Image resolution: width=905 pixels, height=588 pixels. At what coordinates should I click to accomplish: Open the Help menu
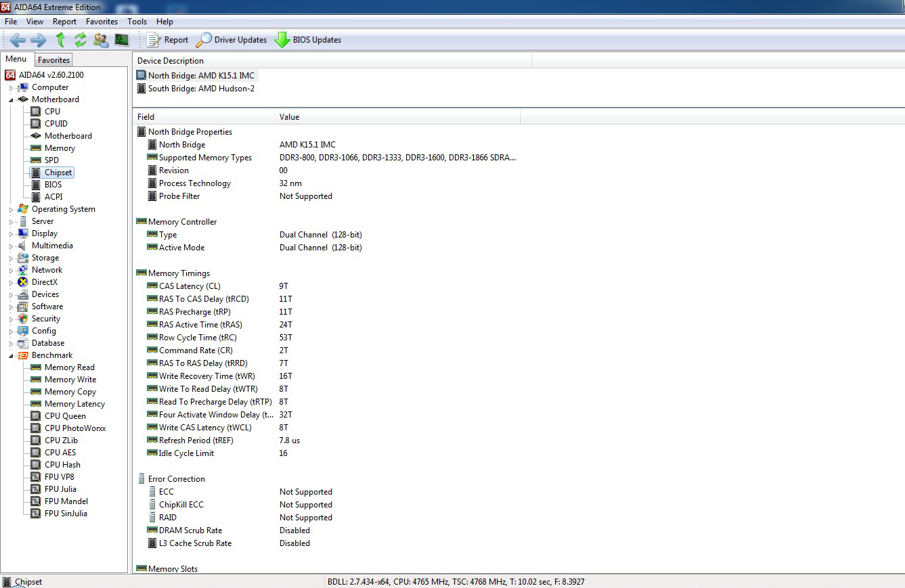coord(164,22)
